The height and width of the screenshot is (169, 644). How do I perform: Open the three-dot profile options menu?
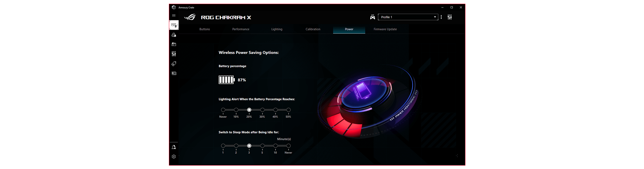(441, 17)
